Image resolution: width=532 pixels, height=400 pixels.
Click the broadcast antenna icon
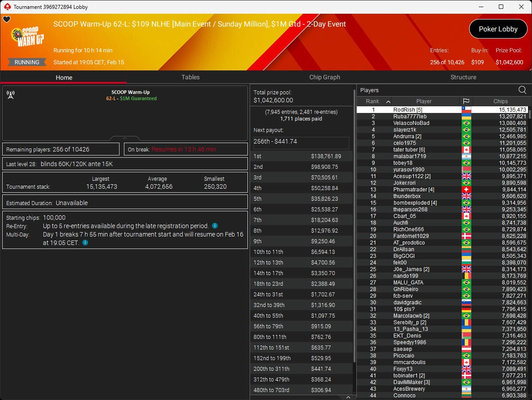(x=11, y=94)
